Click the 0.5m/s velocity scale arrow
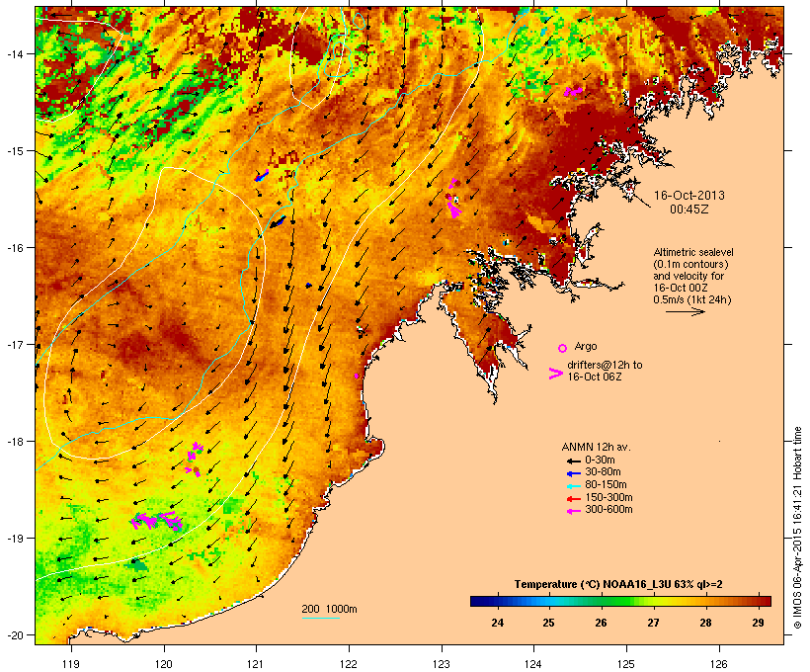 coord(685,311)
